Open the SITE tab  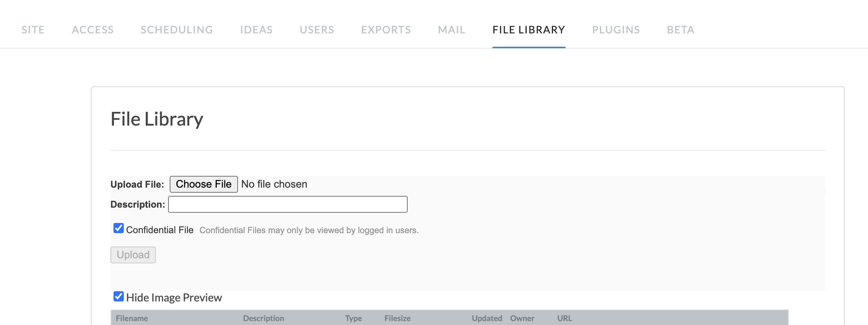[33, 30]
